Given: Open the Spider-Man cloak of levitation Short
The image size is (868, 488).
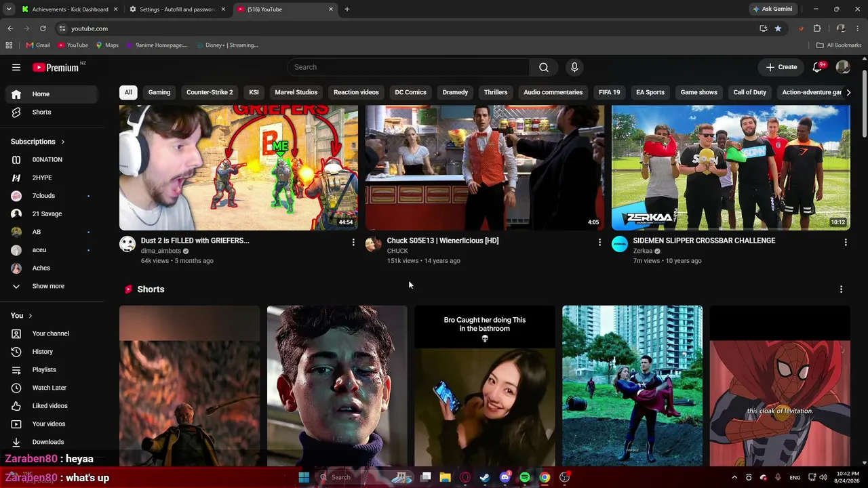Looking at the screenshot, I should pos(780,386).
